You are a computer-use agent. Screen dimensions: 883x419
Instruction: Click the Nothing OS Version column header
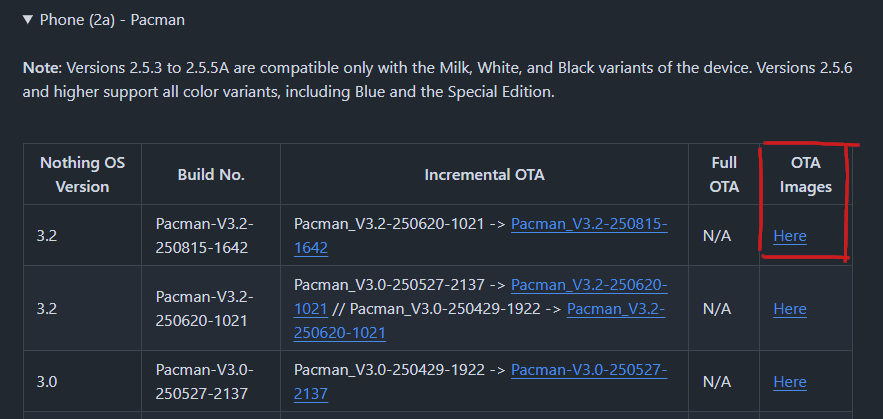(x=82, y=175)
